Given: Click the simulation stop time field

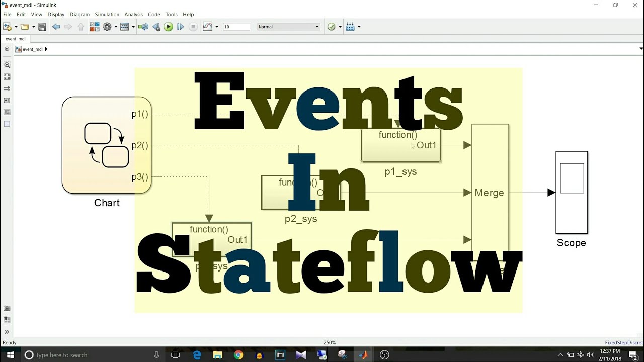Looking at the screenshot, I should (236, 27).
